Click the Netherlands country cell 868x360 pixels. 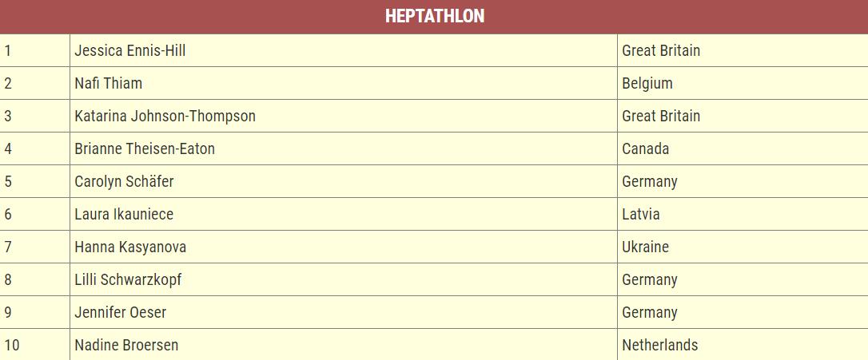tap(743, 344)
